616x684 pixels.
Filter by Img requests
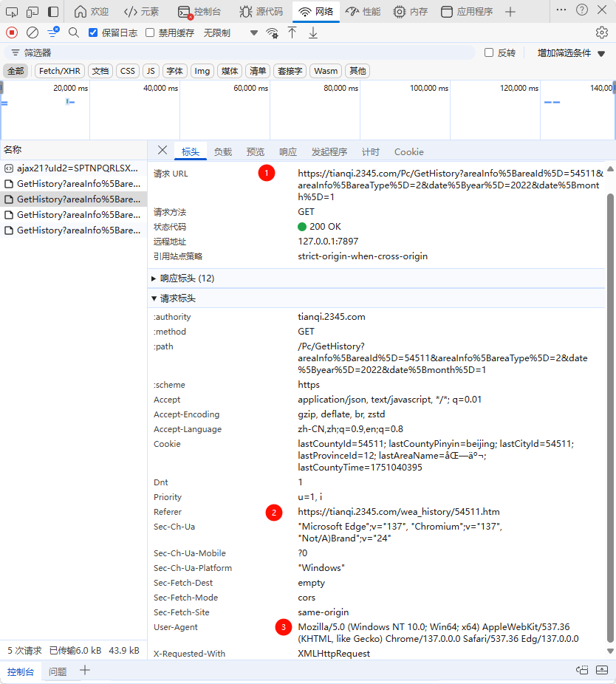(x=202, y=71)
